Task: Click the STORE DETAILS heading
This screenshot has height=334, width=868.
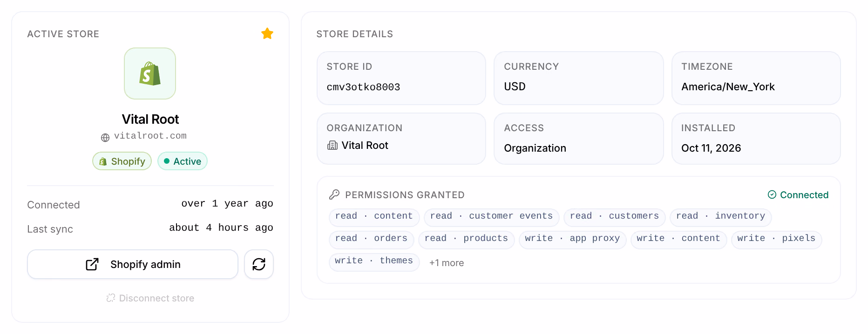Action: coord(354,34)
